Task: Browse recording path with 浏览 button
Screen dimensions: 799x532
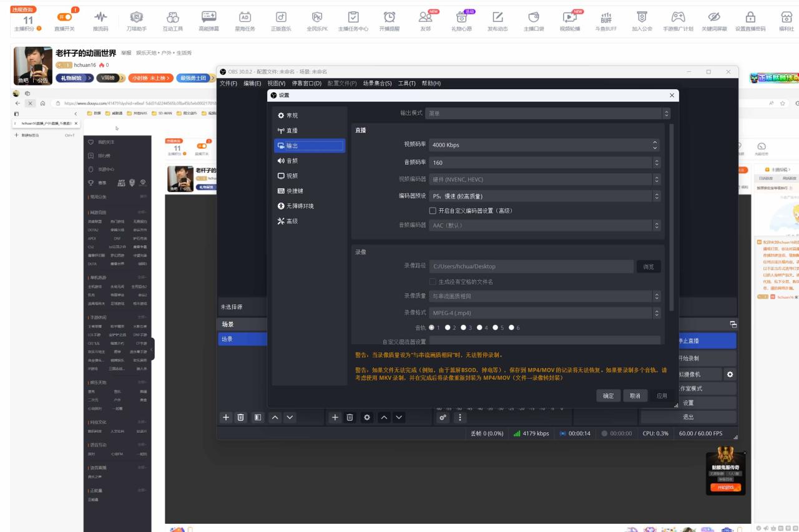Action: coord(649,266)
